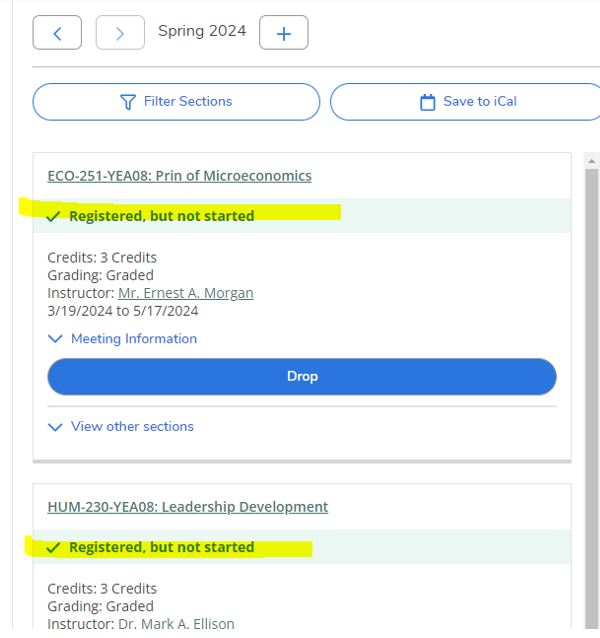
Task: Go to previous term with left arrow
Action: coord(57,33)
